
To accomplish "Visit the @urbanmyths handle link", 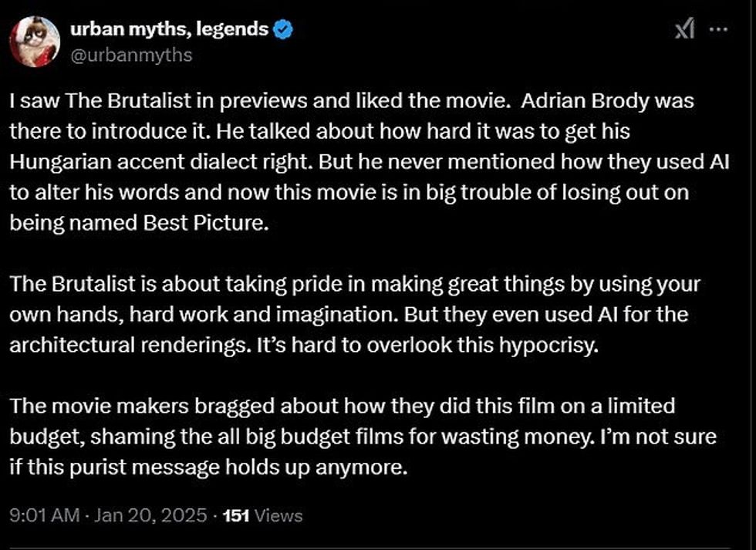I will click(x=131, y=55).
